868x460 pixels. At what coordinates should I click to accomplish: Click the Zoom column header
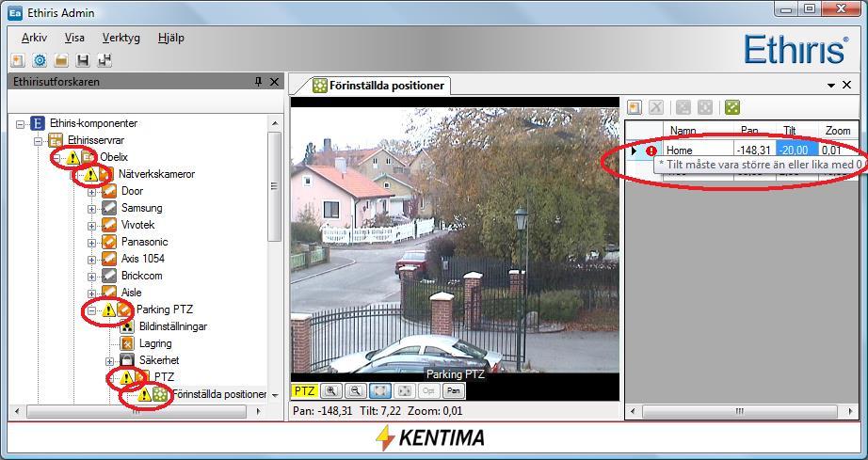click(x=838, y=131)
